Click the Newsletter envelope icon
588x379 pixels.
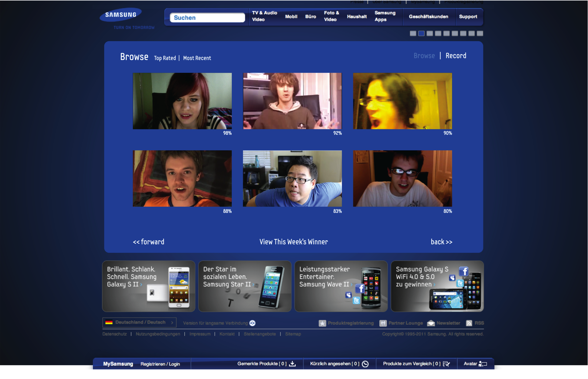(x=431, y=323)
